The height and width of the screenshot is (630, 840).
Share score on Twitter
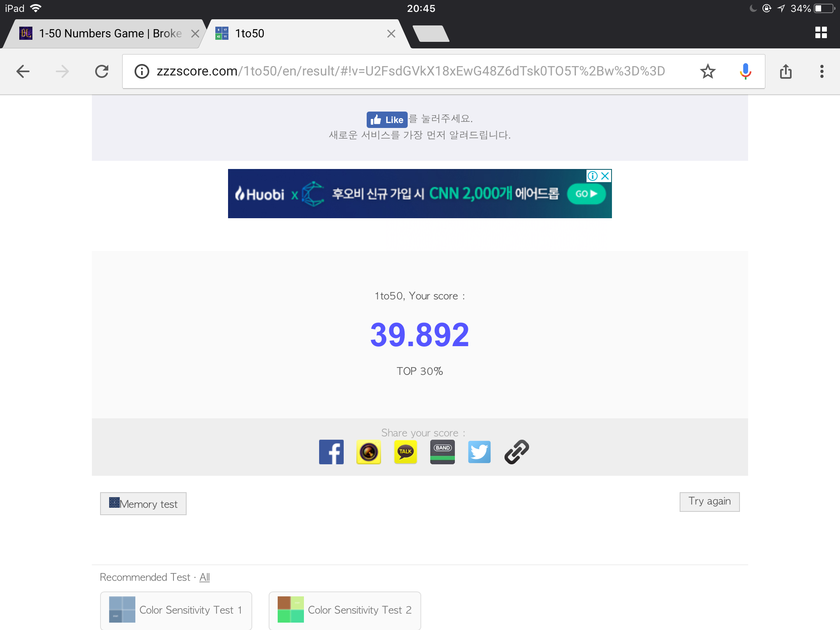tap(479, 452)
